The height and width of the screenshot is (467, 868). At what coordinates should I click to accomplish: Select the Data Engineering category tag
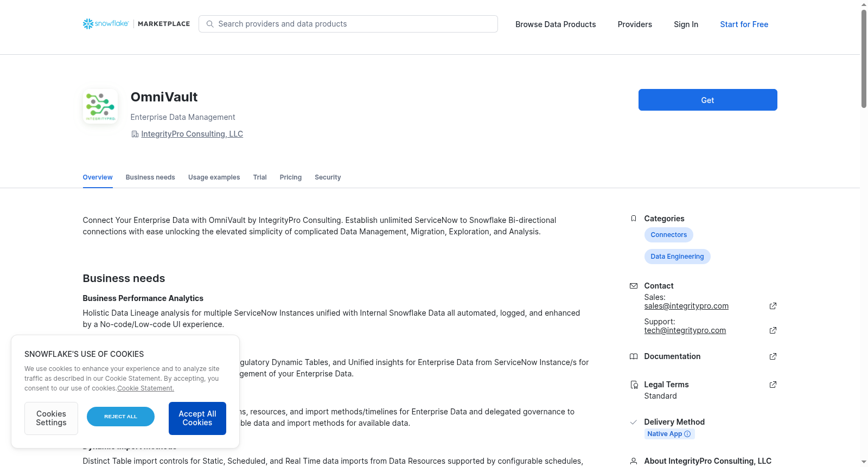(677, 257)
